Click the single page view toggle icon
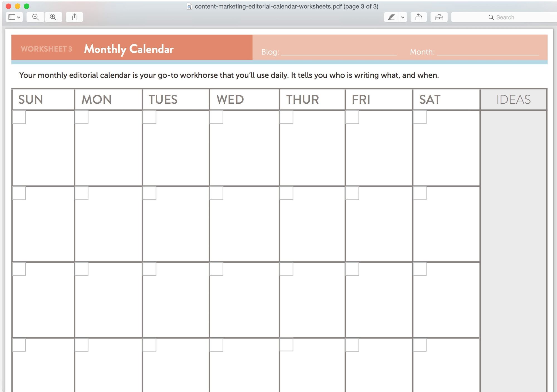 pos(13,17)
